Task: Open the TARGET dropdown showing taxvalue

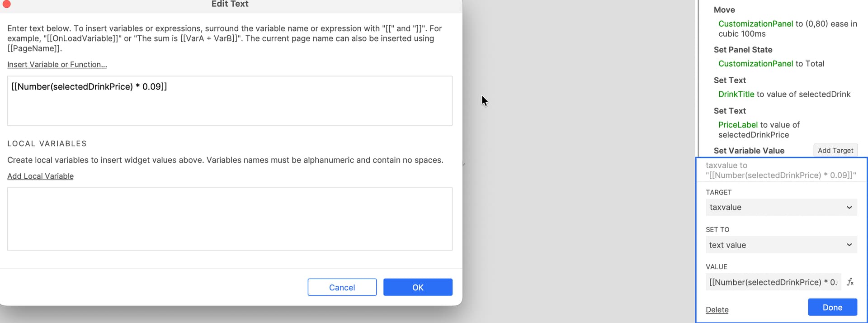Action: click(781, 207)
